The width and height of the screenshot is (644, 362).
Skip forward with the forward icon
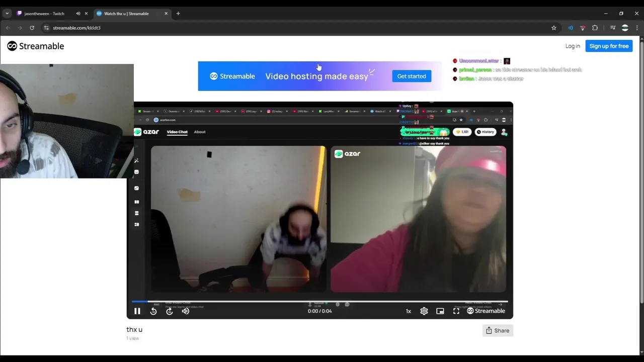tap(170, 311)
